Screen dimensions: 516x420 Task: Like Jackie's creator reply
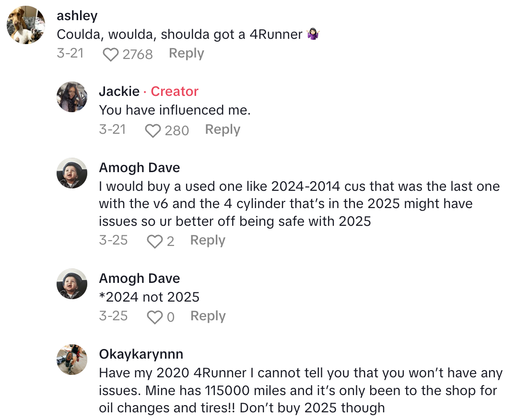(x=152, y=130)
